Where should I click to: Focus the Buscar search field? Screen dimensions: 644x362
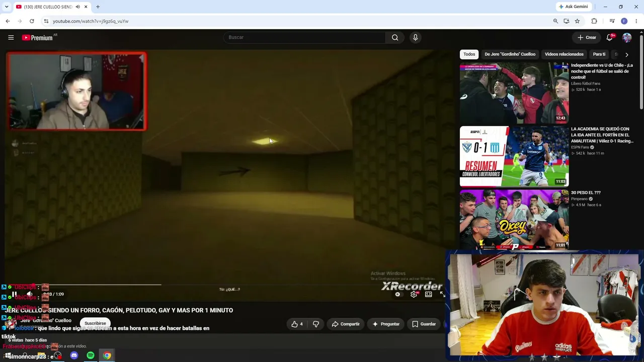click(304, 37)
